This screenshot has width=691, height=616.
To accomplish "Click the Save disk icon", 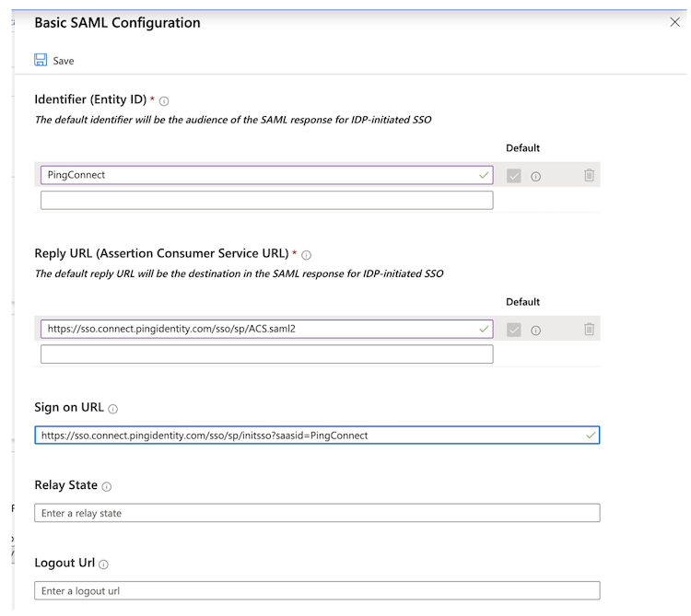I will 41,61.
